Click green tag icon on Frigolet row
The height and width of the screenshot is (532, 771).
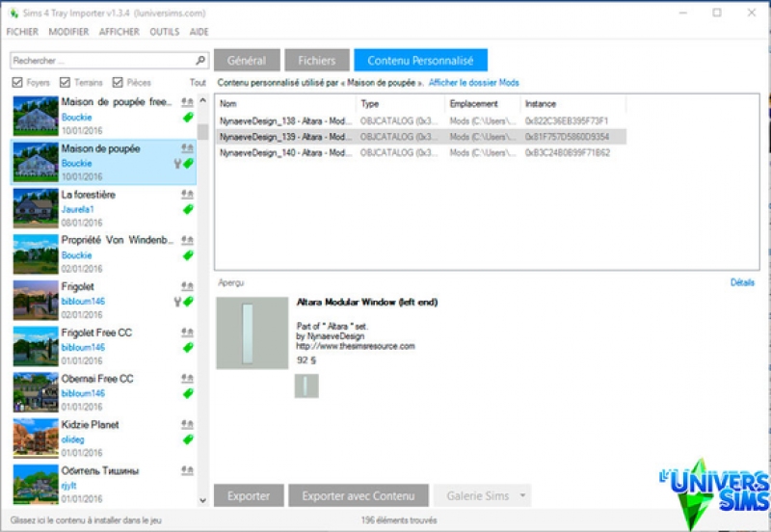(188, 302)
